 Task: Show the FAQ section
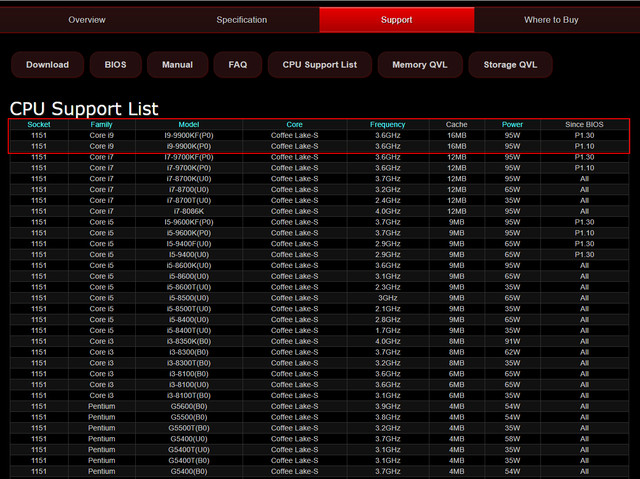point(238,64)
